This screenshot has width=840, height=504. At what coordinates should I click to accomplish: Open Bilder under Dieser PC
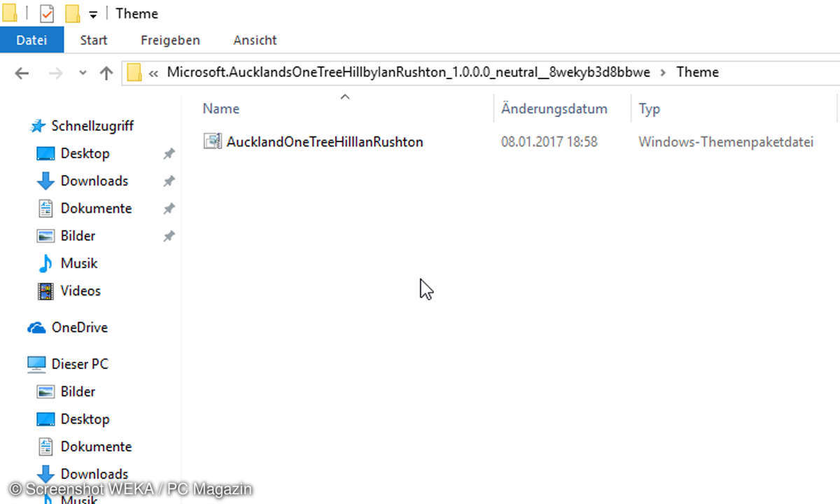(x=78, y=391)
